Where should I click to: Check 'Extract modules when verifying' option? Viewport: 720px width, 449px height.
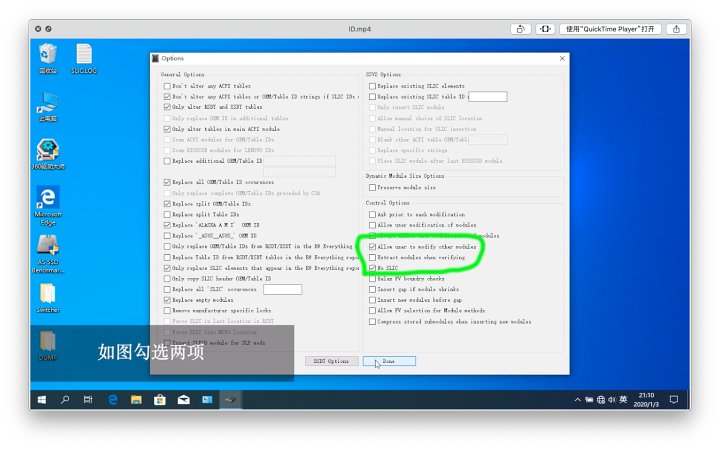(373, 257)
